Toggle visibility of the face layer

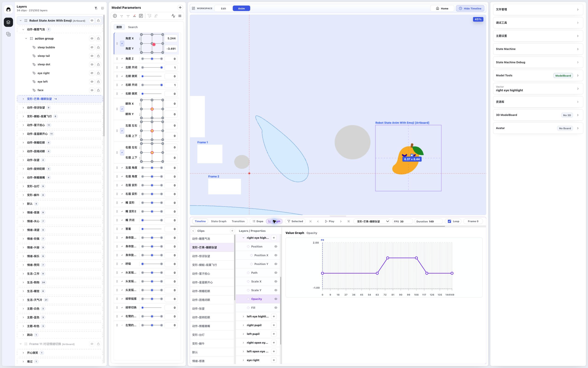(x=92, y=90)
